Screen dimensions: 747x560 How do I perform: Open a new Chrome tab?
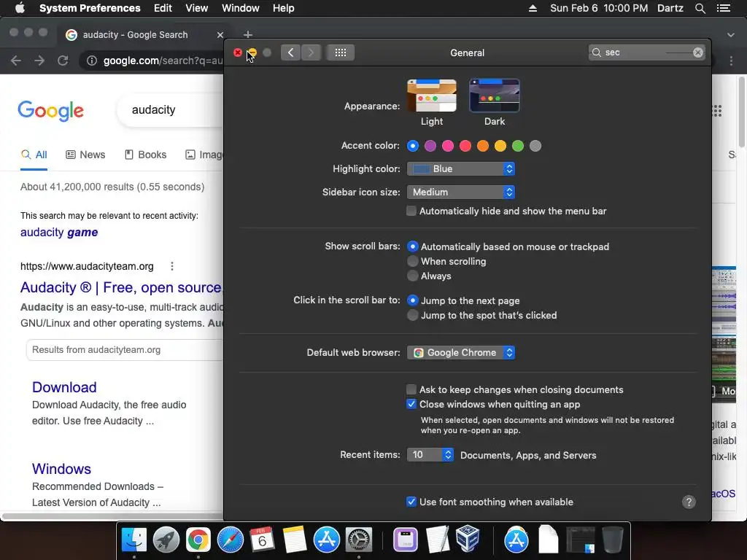pos(248,35)
